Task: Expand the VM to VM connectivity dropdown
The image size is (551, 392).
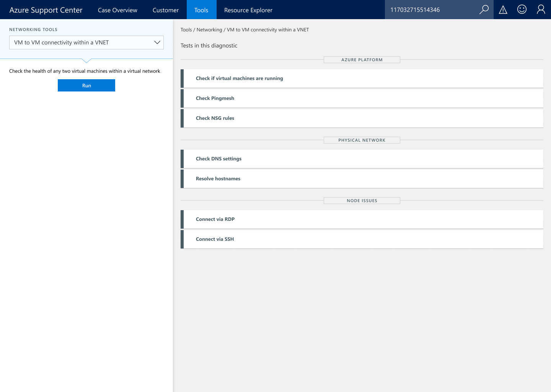Action: coord(86,42)
